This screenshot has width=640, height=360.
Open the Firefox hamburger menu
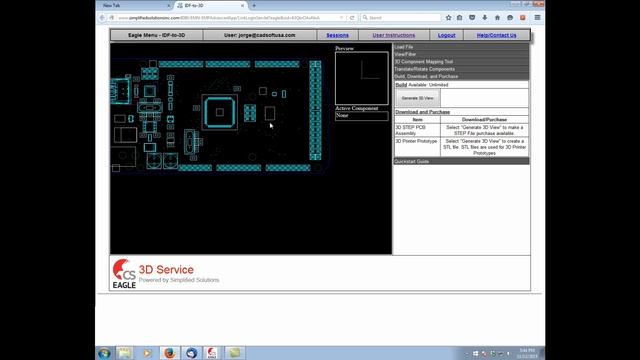(x=537, y=18)
